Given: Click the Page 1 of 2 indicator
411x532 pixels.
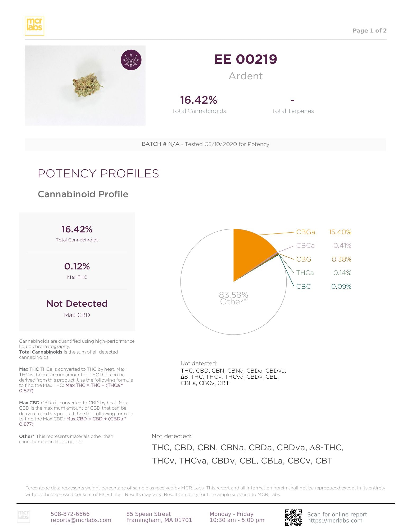Looking at the screenshot, I should [369, 31].
